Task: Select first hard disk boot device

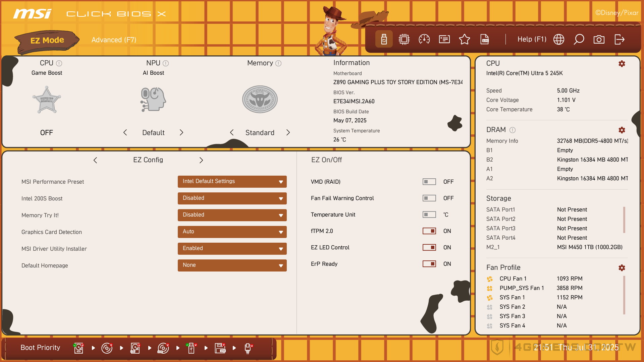Action: pyautogui.click(x=78, y=348)
